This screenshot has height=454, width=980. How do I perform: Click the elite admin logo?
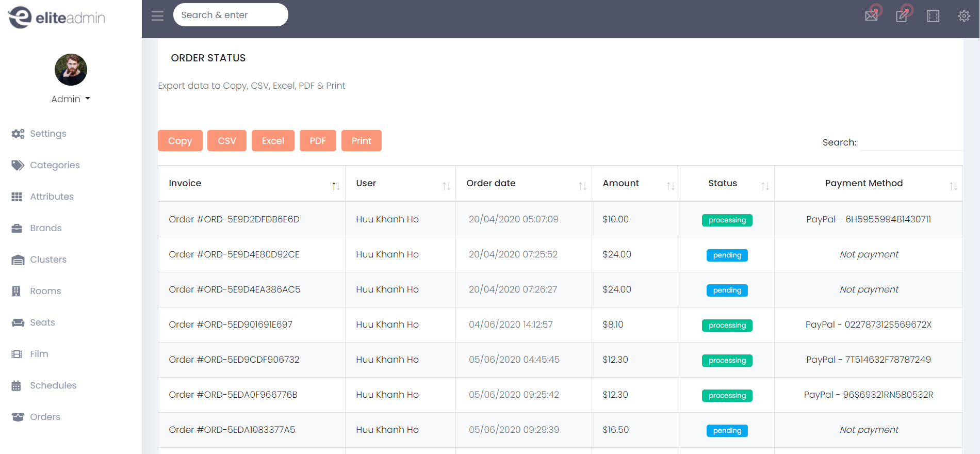pos(57,18)
